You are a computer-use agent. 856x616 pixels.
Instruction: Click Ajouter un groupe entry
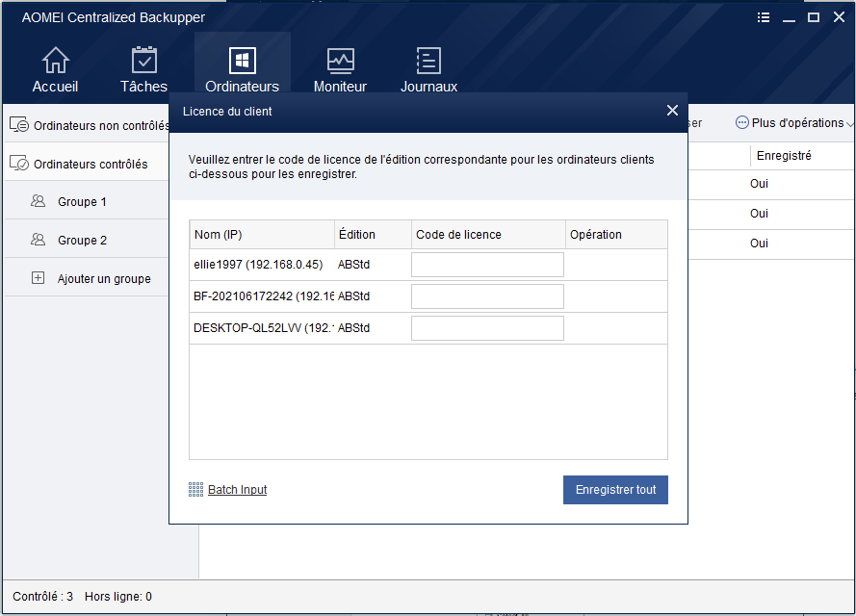pyautogui.click(x=87, y=278)
